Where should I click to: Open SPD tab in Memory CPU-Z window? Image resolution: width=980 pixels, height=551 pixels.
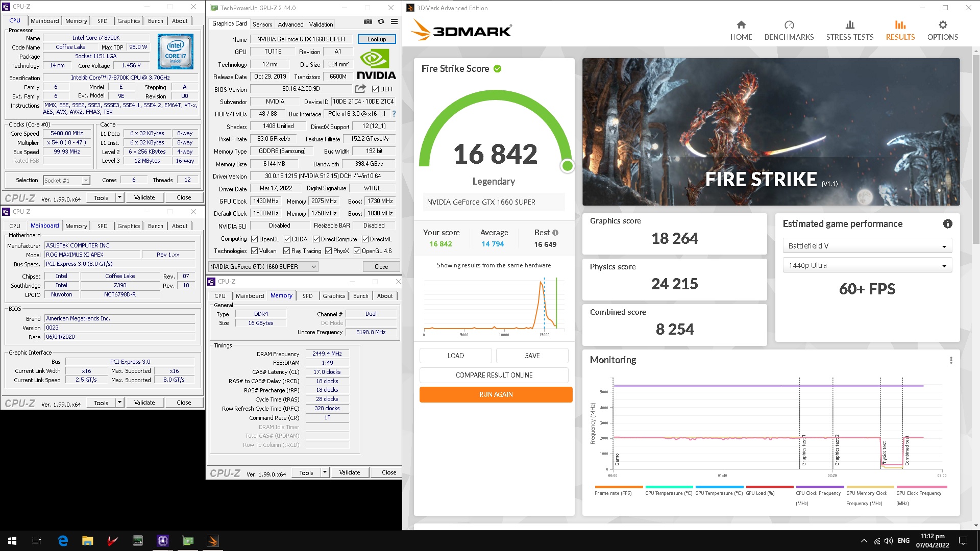click(x=307, y=296)
